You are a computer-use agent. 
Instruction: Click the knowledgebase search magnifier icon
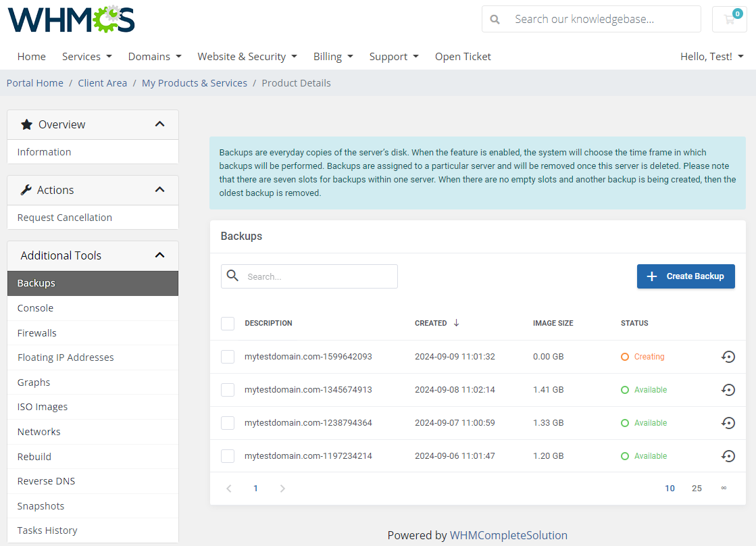[x=495, y=19]
